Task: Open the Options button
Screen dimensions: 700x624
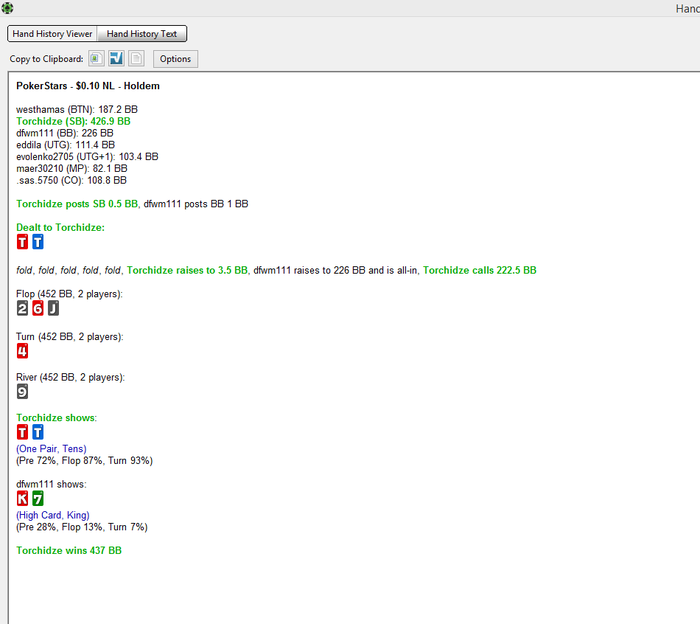Action: pos(175,59)
